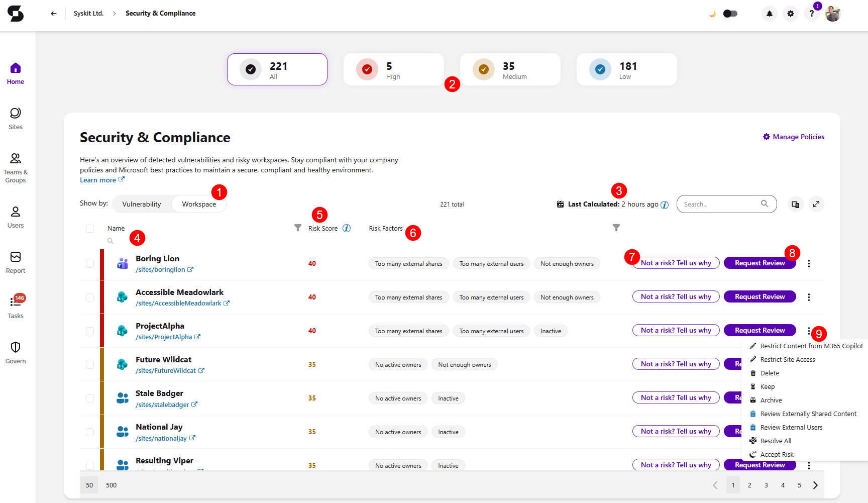868x503 pixels.
Task: Click the expand fullscreen arrows icon
Action: (816, 204)
